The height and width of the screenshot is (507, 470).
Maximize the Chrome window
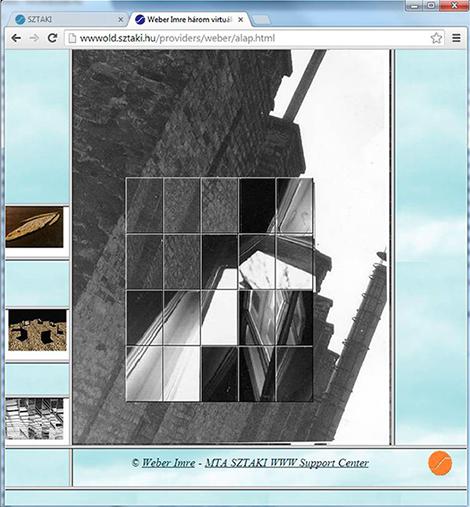click(431, 5)
